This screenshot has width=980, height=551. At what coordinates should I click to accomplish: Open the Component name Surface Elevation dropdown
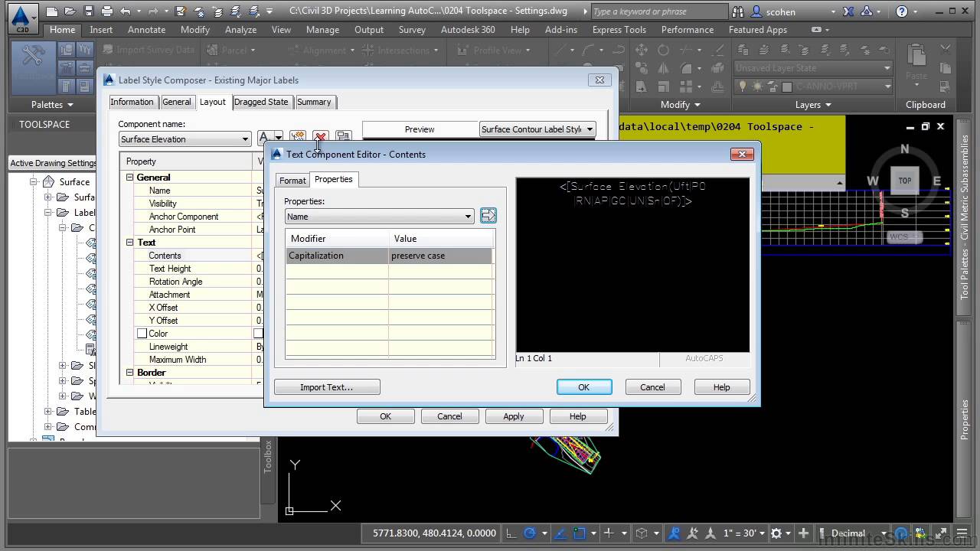(185, 139)
